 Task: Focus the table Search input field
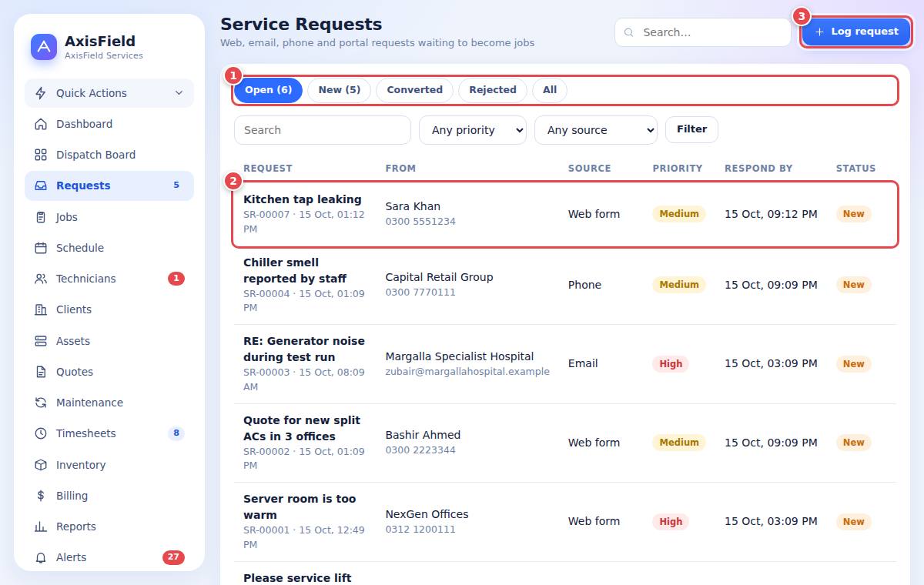click(323, 130)
